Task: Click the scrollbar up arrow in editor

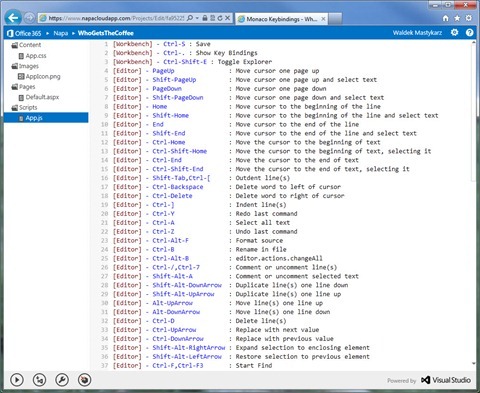Action: [474, 43]
